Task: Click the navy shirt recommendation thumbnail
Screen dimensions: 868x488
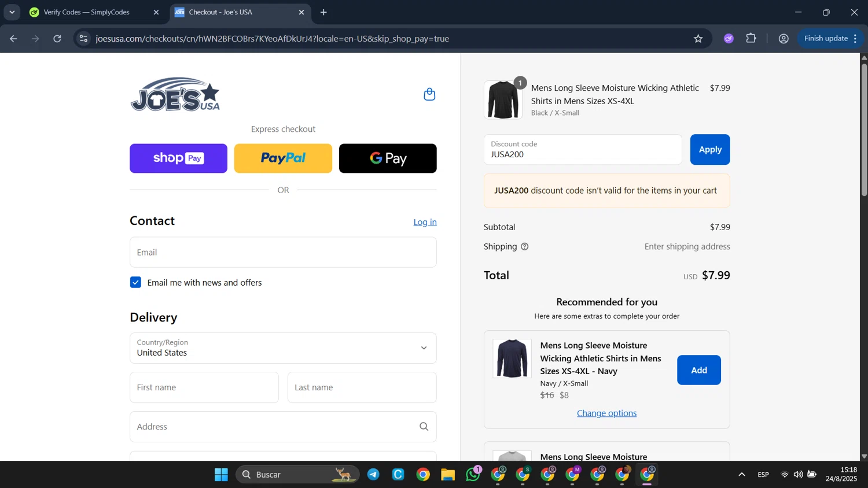Action: [x=512, y=358]
